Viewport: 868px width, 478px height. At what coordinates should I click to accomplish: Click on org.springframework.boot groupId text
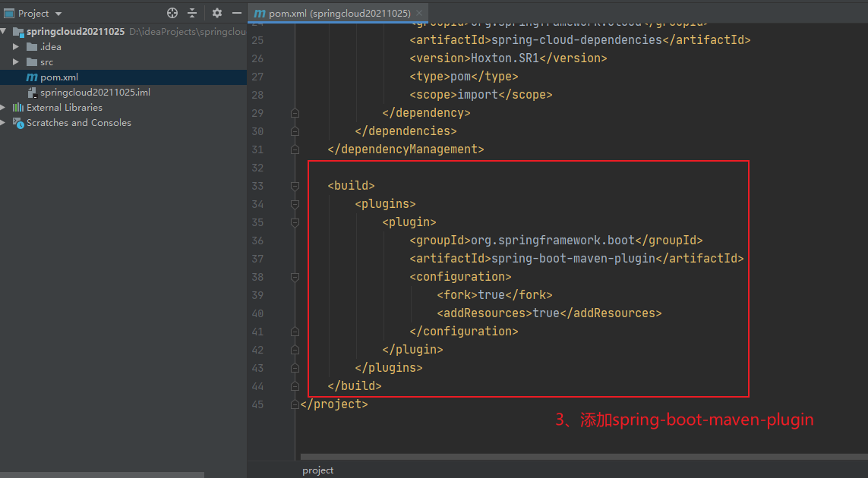[x=552, y=240]
